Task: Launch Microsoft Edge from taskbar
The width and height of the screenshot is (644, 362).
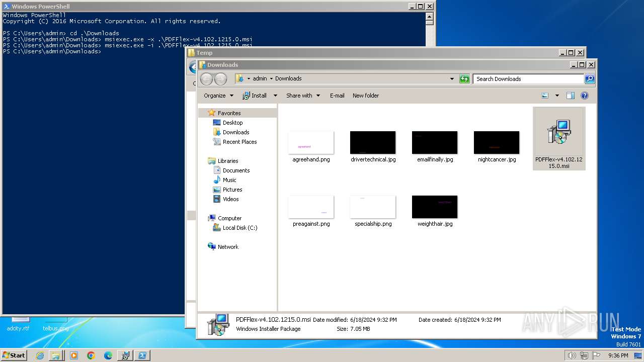Action: (108, 355)
